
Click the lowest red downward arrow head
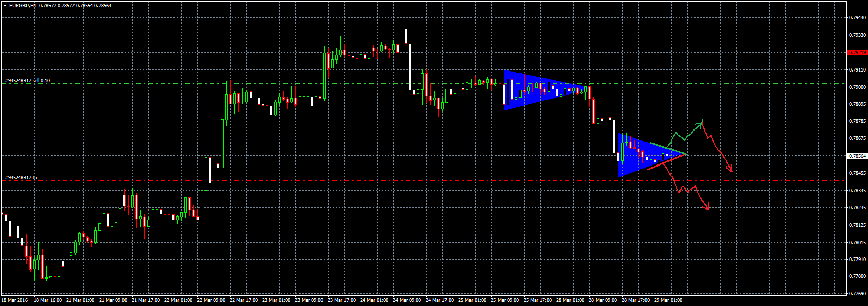click(707, 207)
